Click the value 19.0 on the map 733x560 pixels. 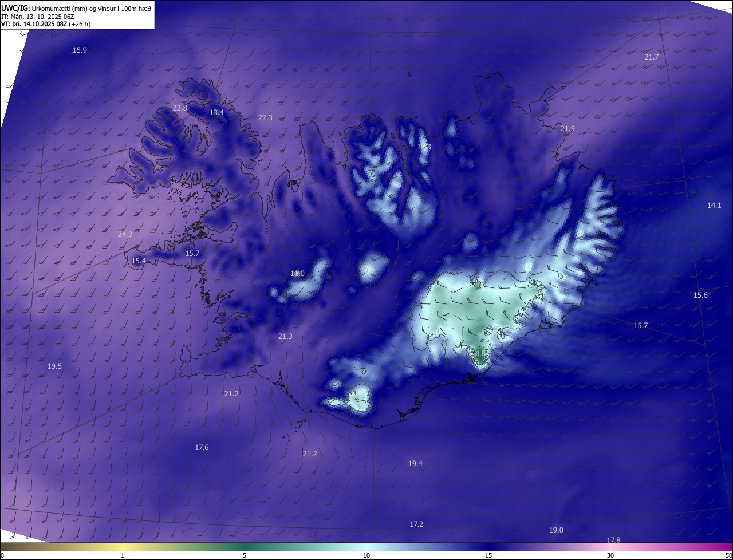556,530
